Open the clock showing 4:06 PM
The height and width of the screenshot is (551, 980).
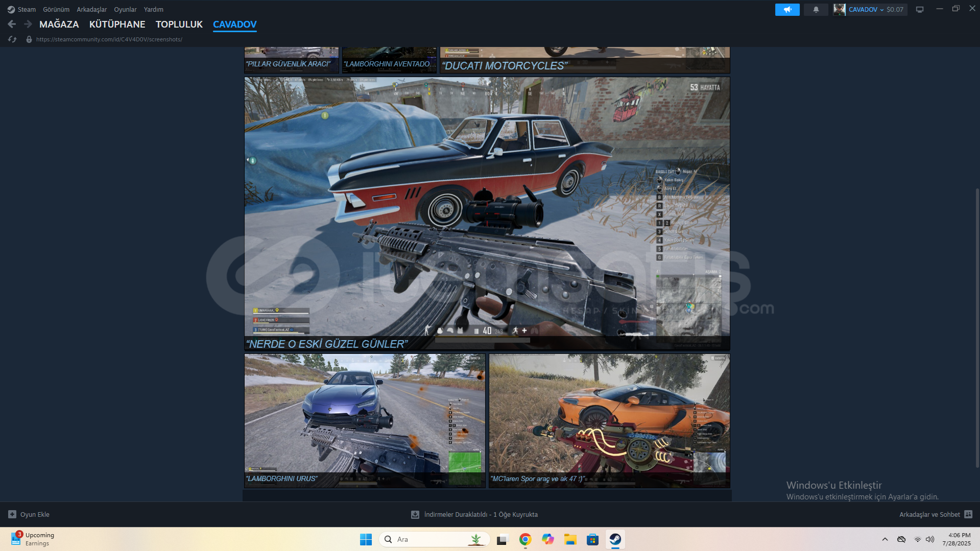(957, 539)
